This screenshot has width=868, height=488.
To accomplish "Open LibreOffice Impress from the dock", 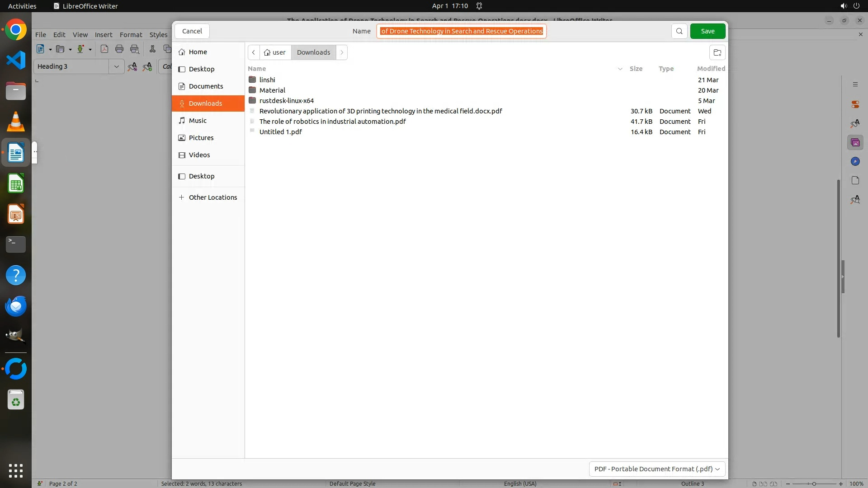I will coord(16,214).
